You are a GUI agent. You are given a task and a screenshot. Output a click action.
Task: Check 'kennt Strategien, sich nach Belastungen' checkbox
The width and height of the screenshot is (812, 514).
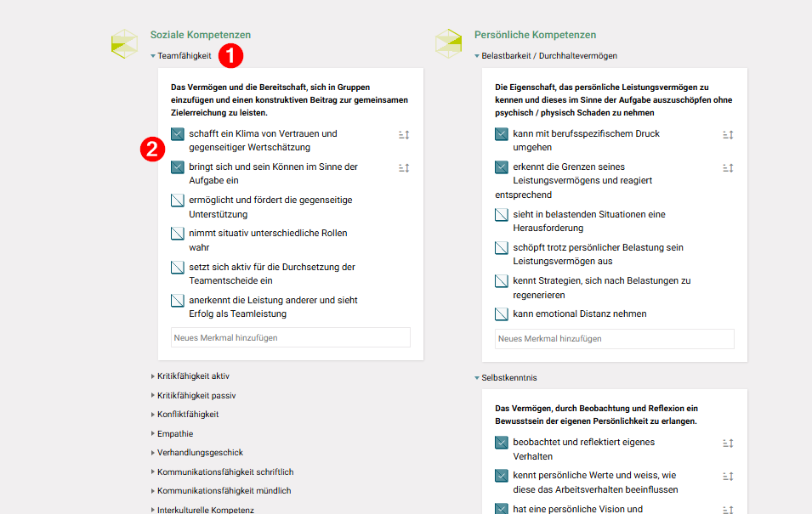502,281
